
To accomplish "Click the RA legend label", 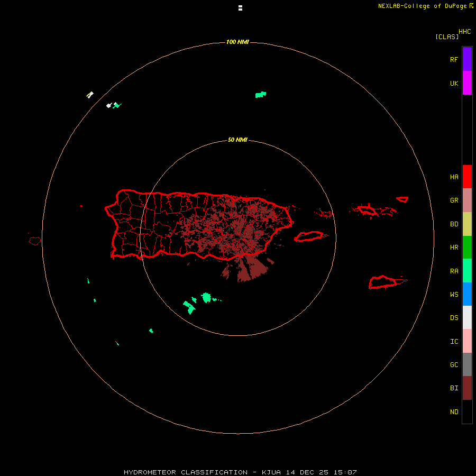I will (454, 271).
